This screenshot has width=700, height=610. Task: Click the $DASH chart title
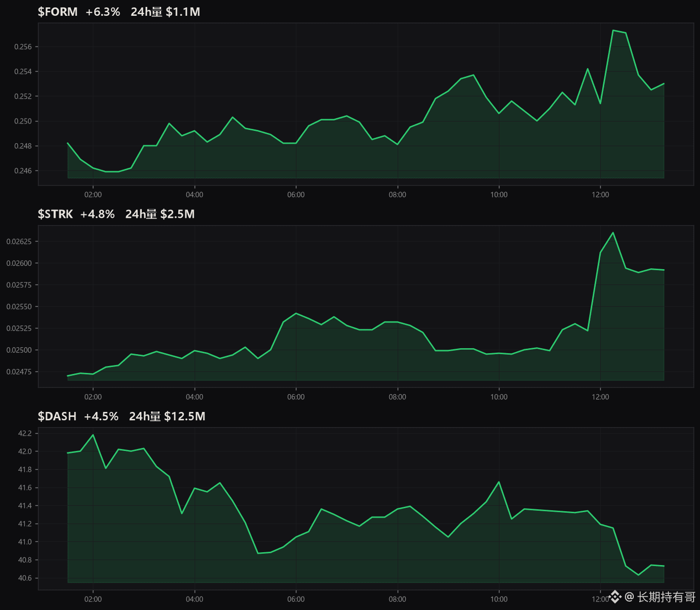(x=57, y=416)
